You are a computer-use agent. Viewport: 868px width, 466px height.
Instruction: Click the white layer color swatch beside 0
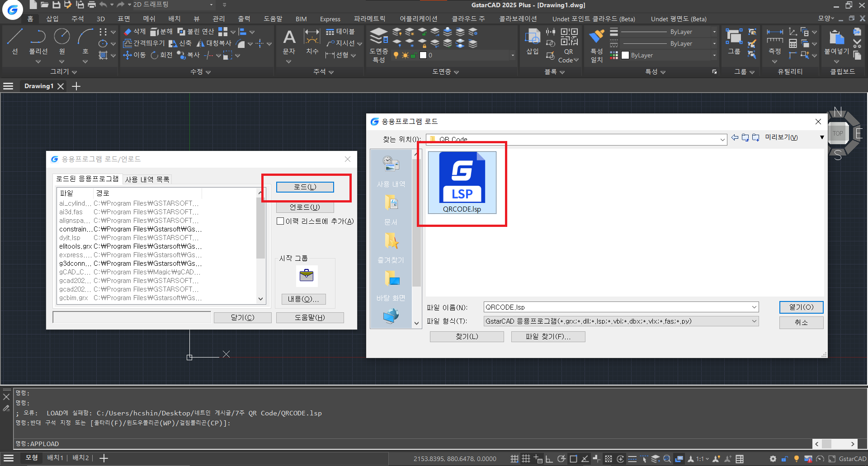coord(423,55)
